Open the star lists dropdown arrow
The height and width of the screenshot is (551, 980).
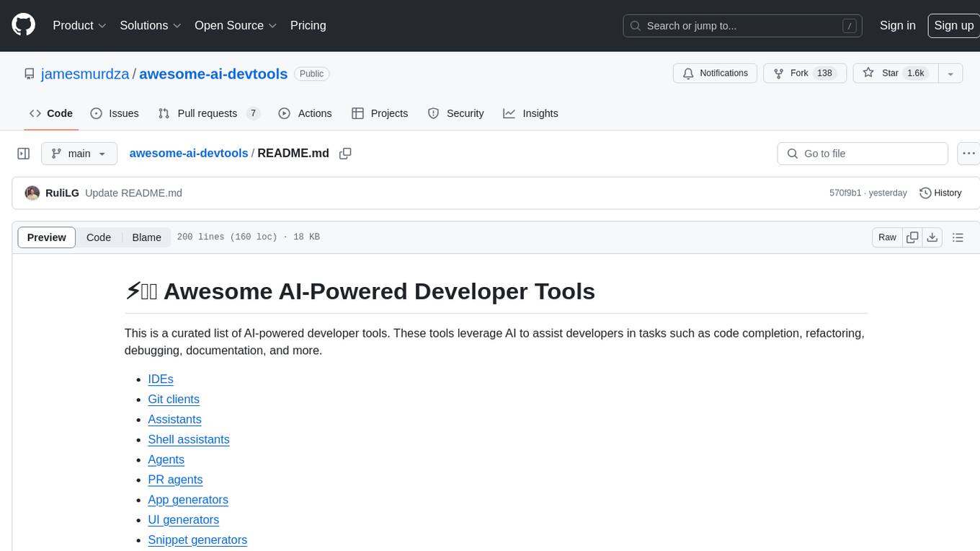coord(950,74)
